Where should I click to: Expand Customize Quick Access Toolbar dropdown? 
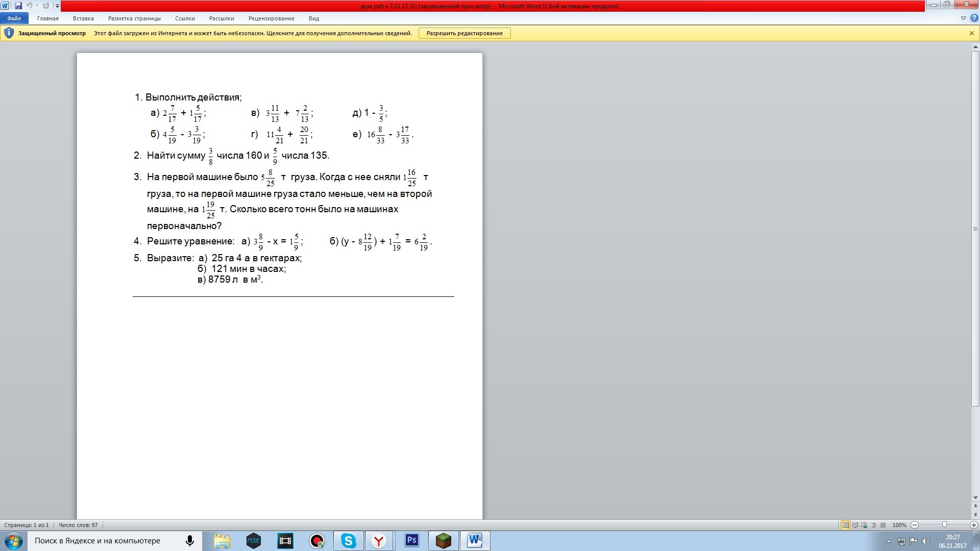(x=57, y=6)
